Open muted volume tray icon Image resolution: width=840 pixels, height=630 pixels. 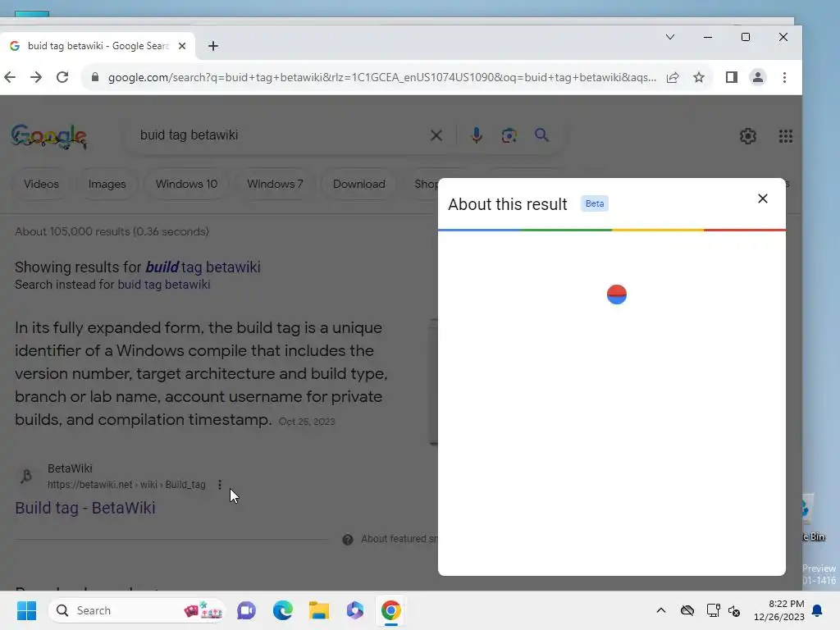[x=734, y=610]
